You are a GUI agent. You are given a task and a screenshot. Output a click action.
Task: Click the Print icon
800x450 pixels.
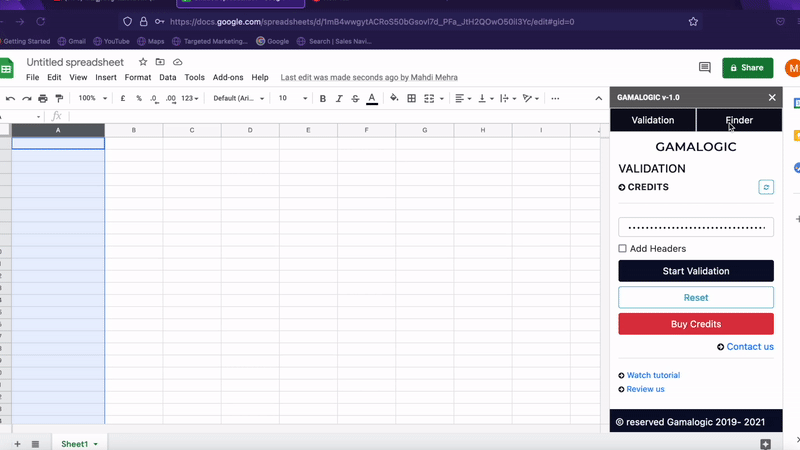43,98
